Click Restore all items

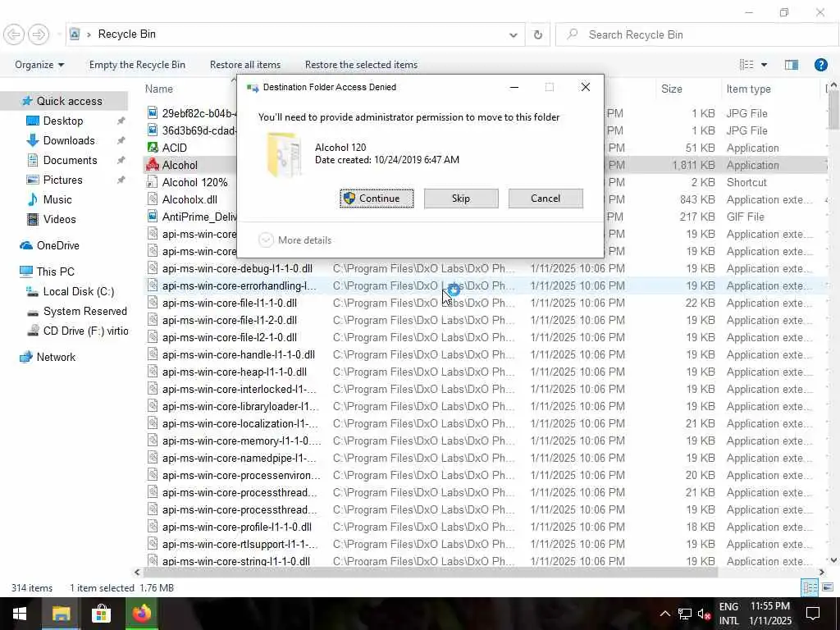point(244,65)
